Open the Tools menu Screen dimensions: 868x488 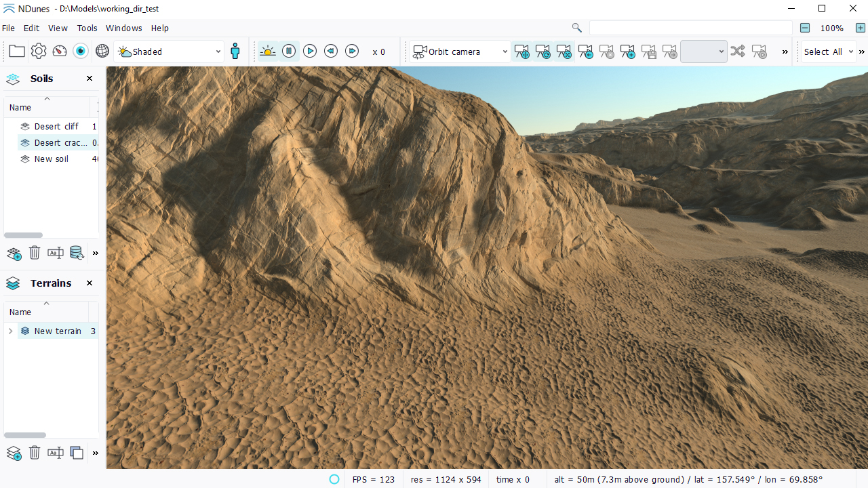point(87,28)
